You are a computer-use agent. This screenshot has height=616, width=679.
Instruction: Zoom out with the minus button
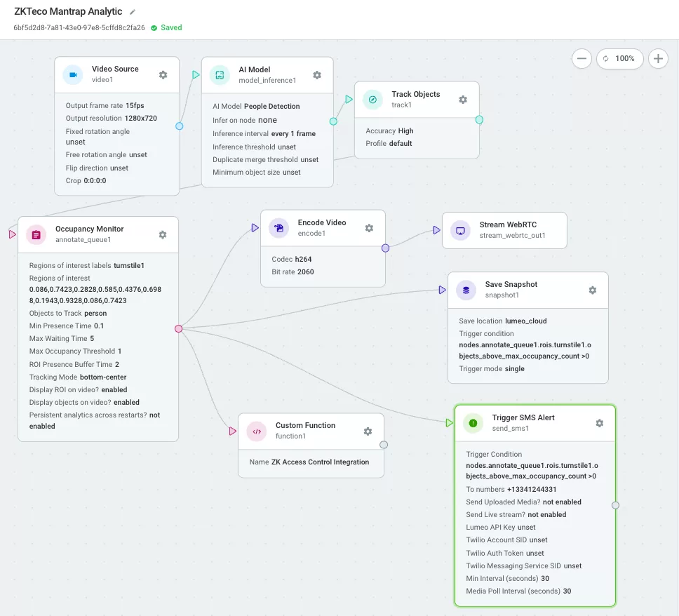click(x=581, y=58)
